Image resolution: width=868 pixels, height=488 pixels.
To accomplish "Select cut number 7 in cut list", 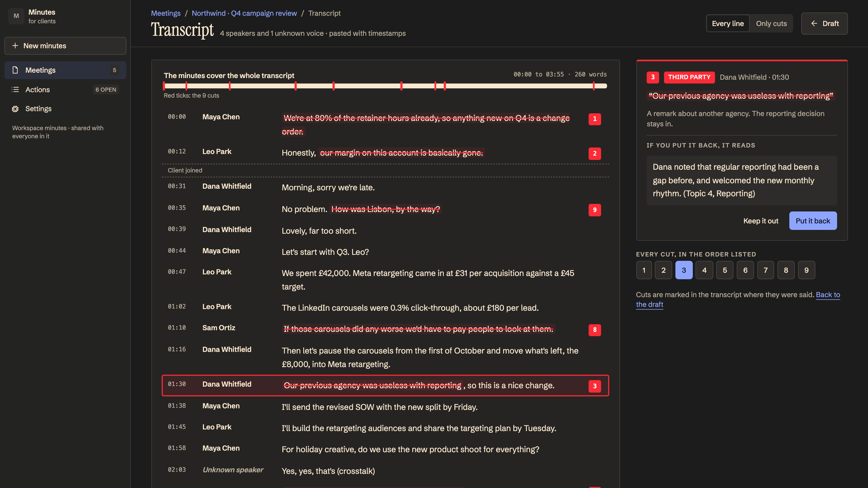I will coord(765,270).
